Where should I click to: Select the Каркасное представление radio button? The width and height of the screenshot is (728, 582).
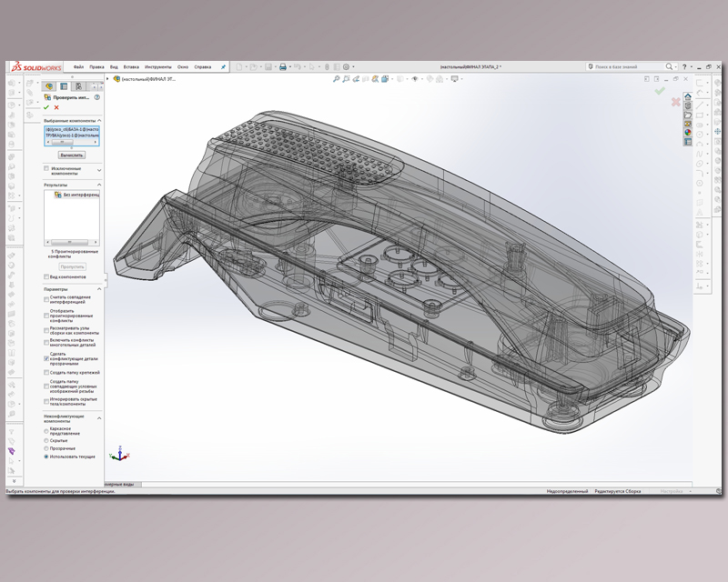point(47,432)
